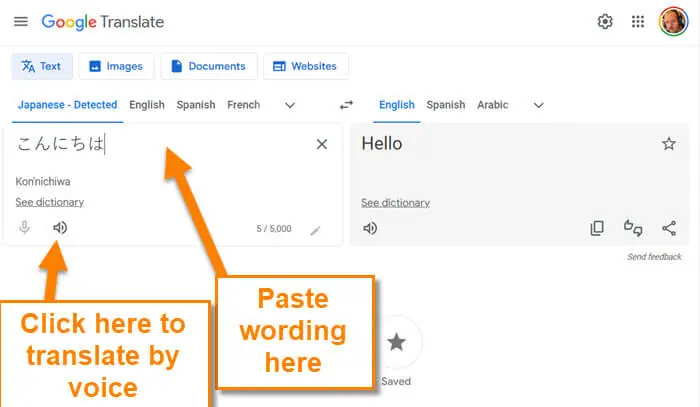Click the microphone to translate by voice
Viewport: 700px width, 407px height.
(25, 228)
